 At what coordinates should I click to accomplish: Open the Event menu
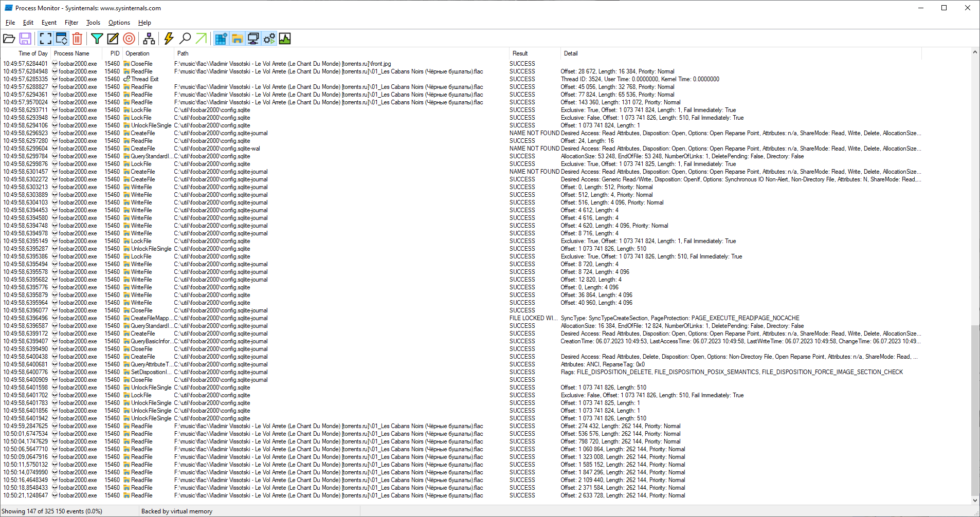tap(49, 23)
